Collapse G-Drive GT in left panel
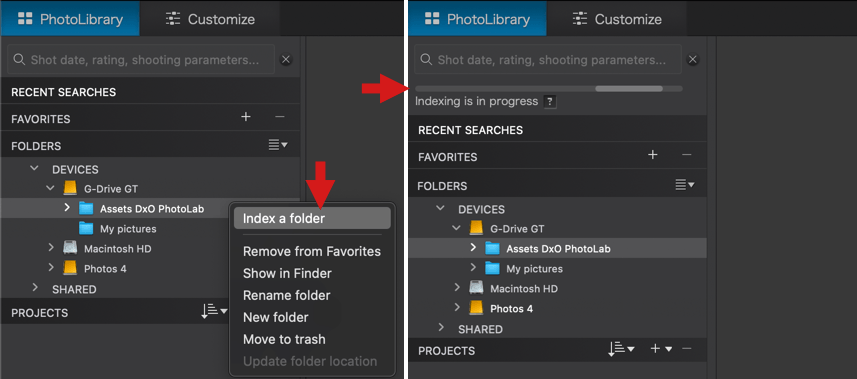 point(50,188)
